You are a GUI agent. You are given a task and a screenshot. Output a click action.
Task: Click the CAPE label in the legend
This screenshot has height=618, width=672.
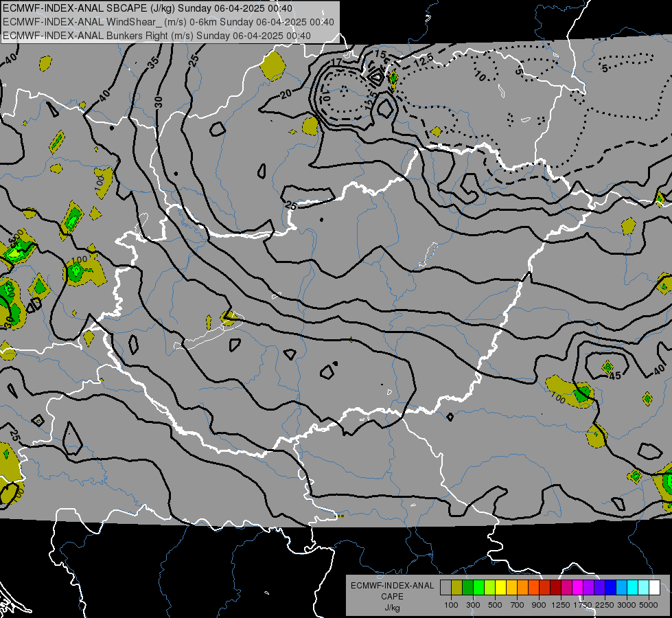[x=392, y=596]
